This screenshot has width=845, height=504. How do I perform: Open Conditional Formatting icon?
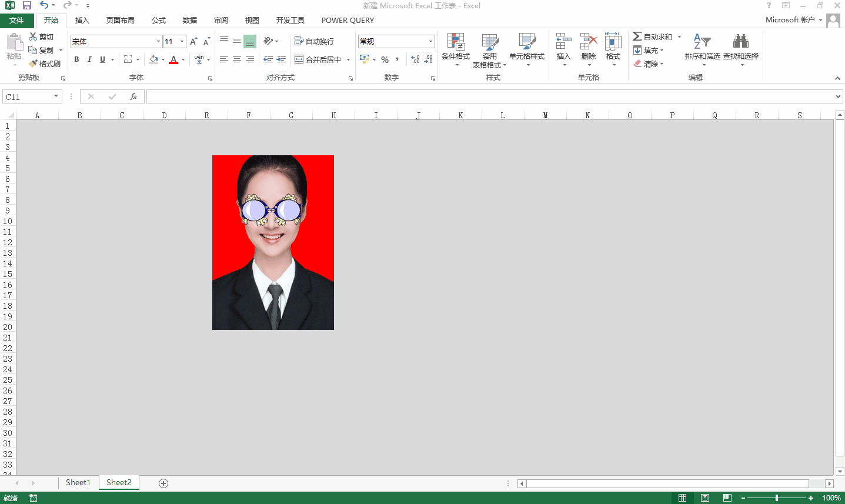click(x=456, y=42)
